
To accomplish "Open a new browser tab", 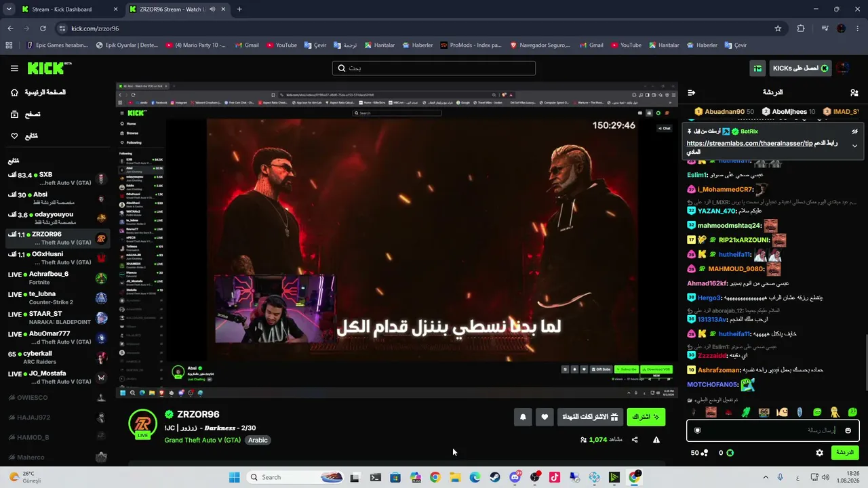I will tap(239, 9).
